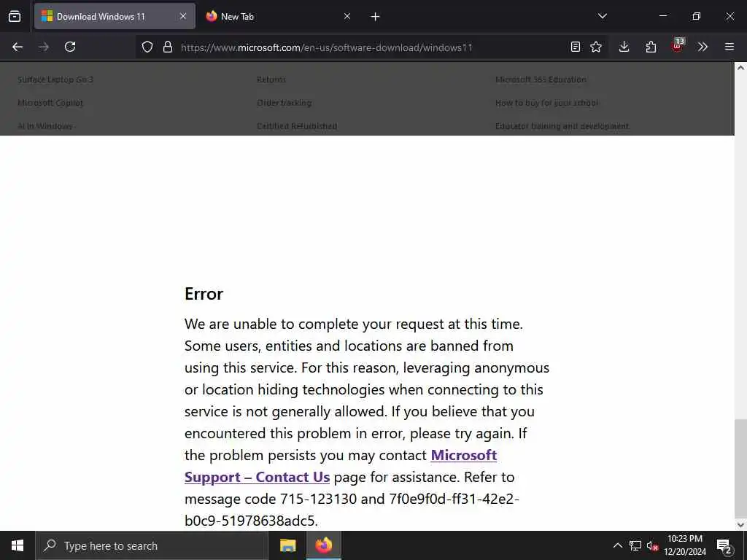Reload the current page
This screenshot has height=560, width=747.
click(x=70, y=47)
